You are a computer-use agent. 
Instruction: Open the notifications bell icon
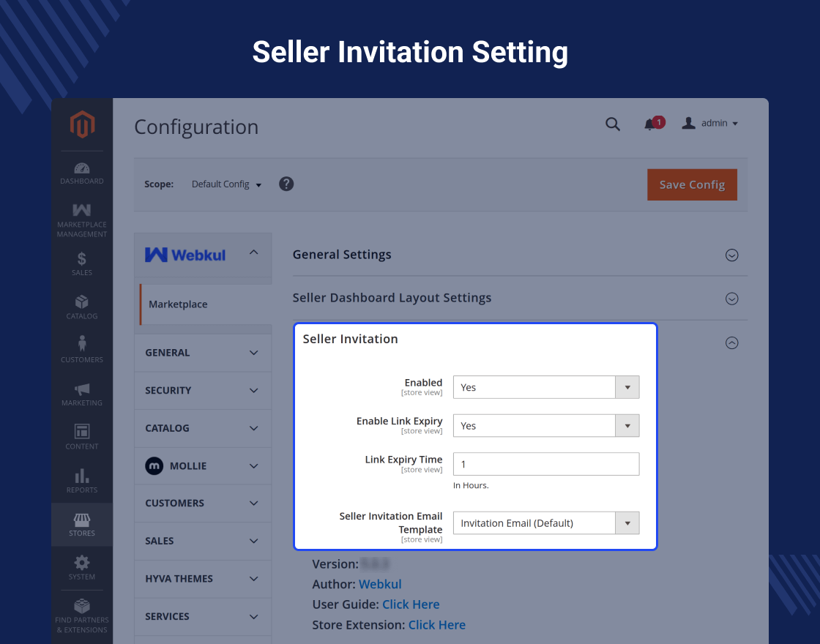651,124
